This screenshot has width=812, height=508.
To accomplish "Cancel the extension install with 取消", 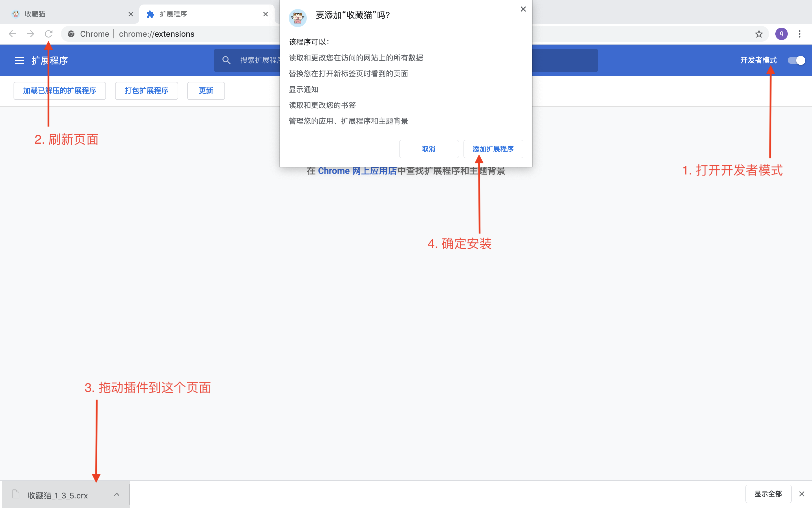I will pyautogui.click(x=429, y=149).
